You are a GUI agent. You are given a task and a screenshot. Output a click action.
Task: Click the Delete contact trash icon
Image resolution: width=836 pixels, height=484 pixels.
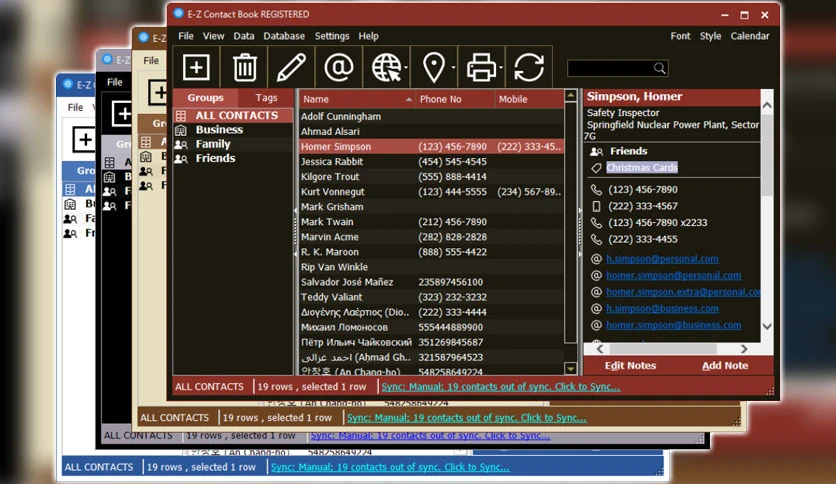pyautogui.click(x=245, y=67)
